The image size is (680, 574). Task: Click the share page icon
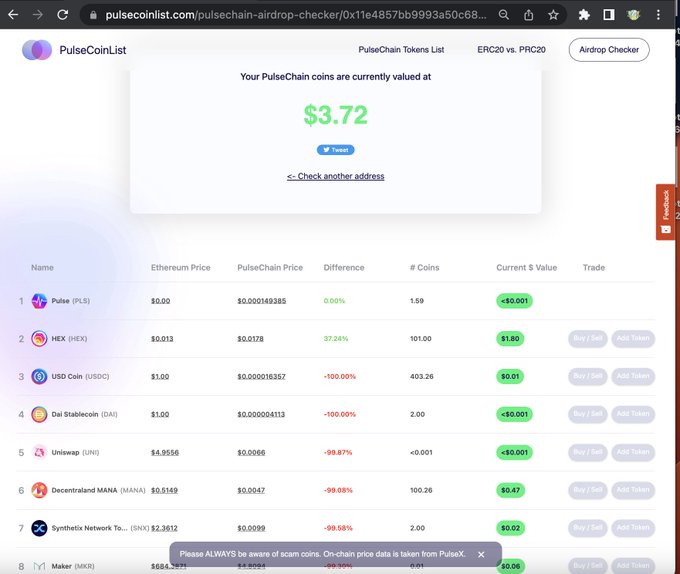click(528, 15)
